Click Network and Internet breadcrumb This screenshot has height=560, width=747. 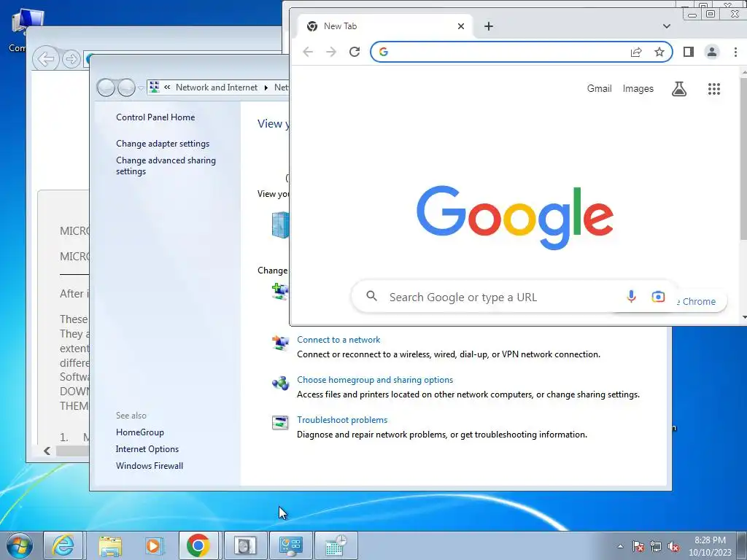tap(216, 87)
